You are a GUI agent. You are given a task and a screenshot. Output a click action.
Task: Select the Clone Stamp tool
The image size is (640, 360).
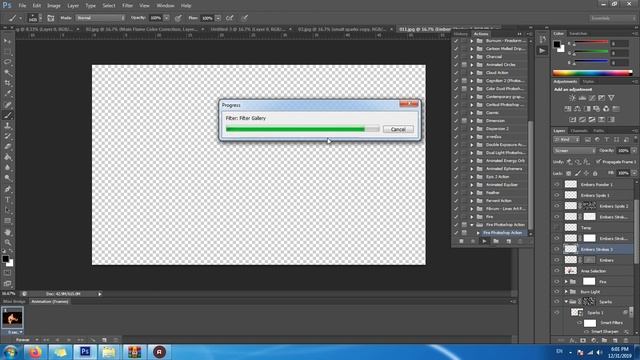pos(7,126)
